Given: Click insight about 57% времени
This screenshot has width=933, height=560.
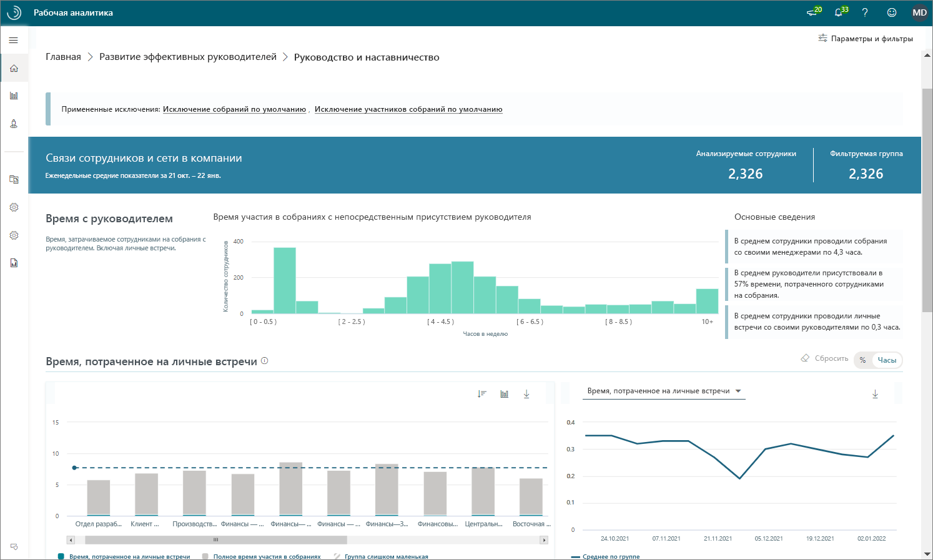Looking at the screenshot, I should [x=814, y=284].
